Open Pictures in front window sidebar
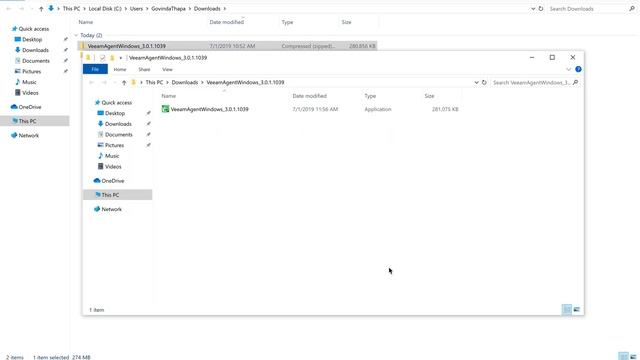Screen dimensions: 640x360 click(x=114, y=145)
